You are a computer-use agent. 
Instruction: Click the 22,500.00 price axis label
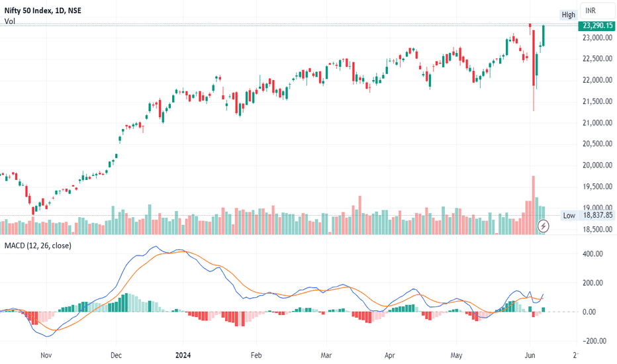pyautogui.click(x=597, y=59)
